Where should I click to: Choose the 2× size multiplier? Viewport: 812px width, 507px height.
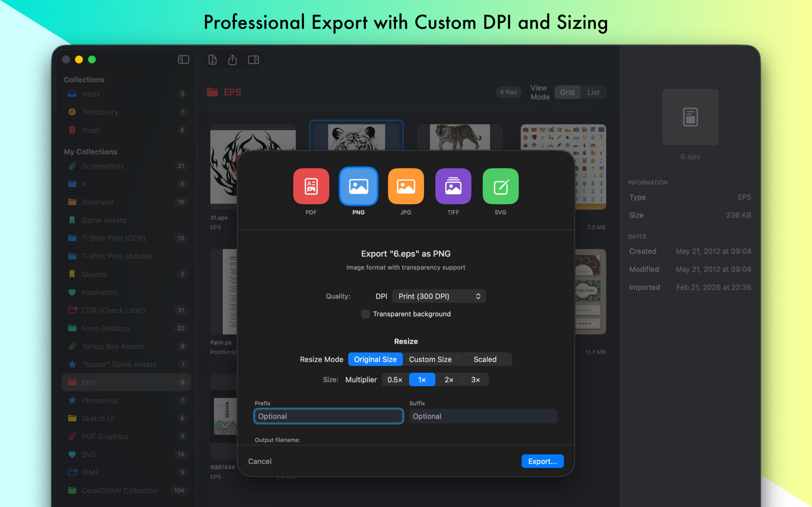[x=449, y=380]
